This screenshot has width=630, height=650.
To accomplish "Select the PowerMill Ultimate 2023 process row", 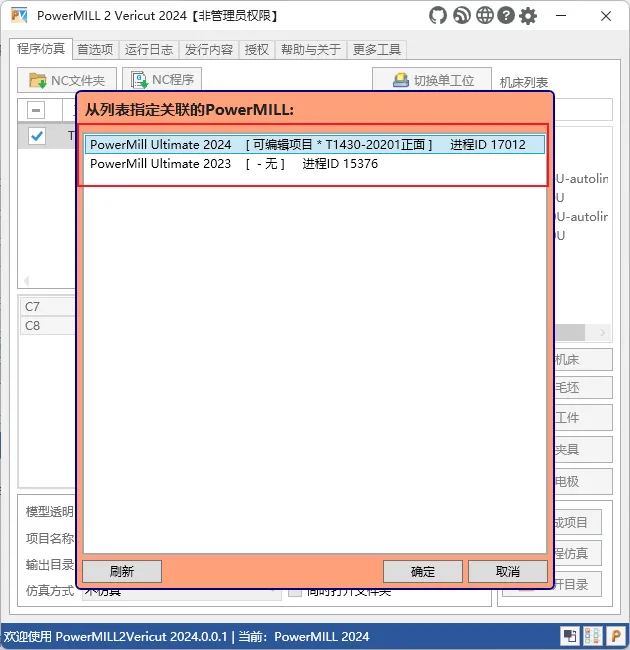I will tap(315, 164).
